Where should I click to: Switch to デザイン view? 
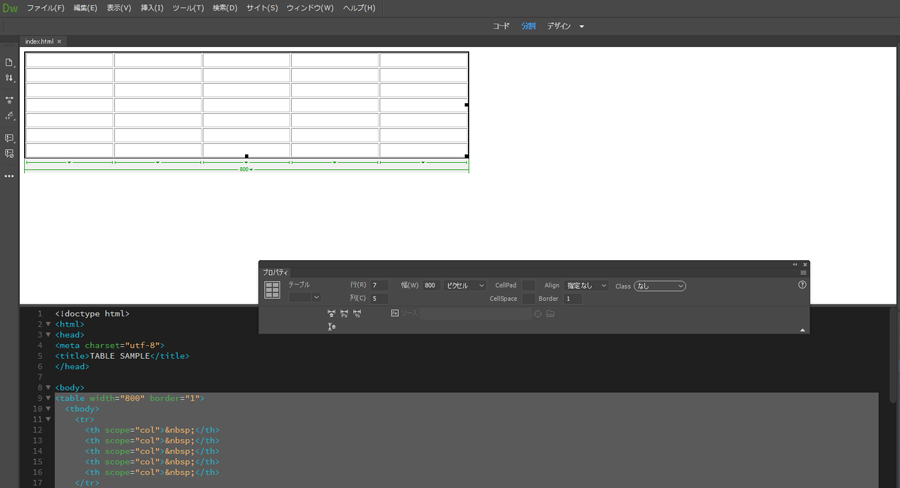coord(558,26)
